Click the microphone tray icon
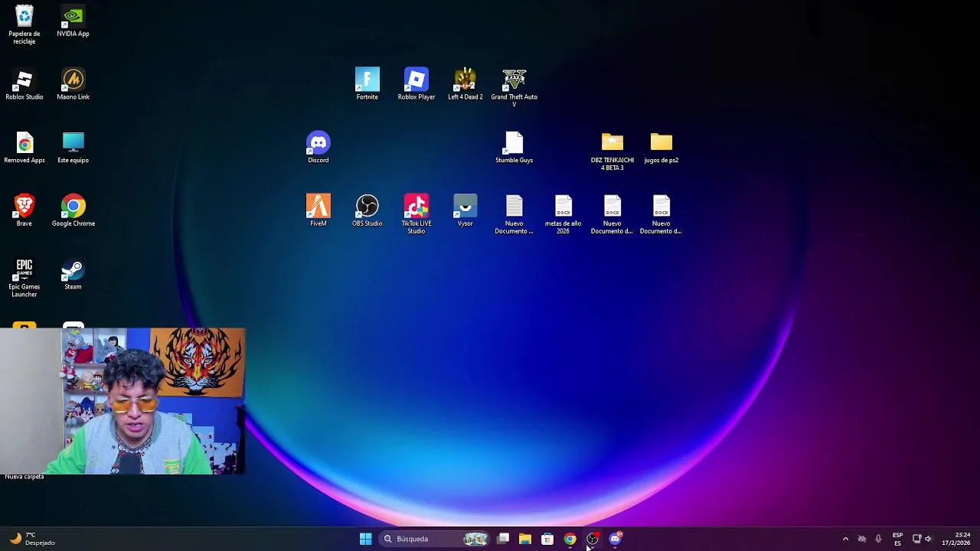The width and height of the screenshot is (980, 551). [878, 539]
